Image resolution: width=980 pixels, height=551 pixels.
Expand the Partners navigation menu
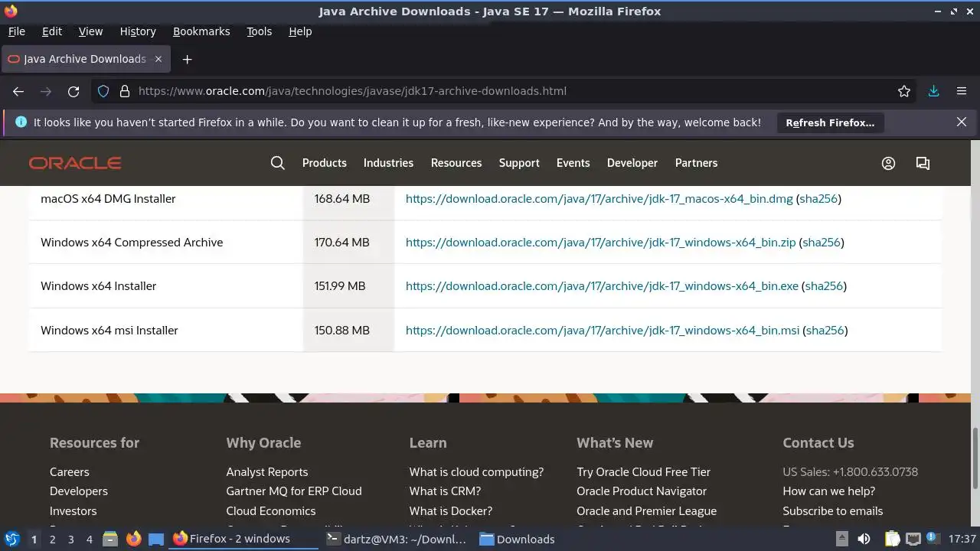tap(696, 163)
